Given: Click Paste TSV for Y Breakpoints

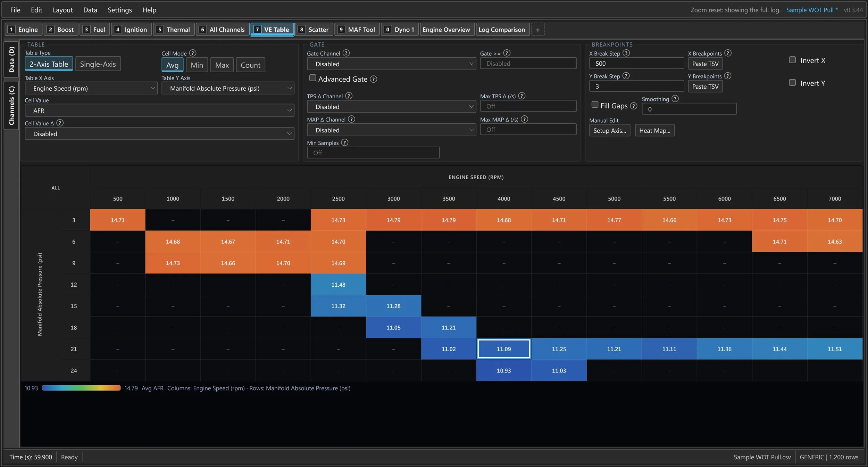Looking at the screenshot, I should [705, 87].
